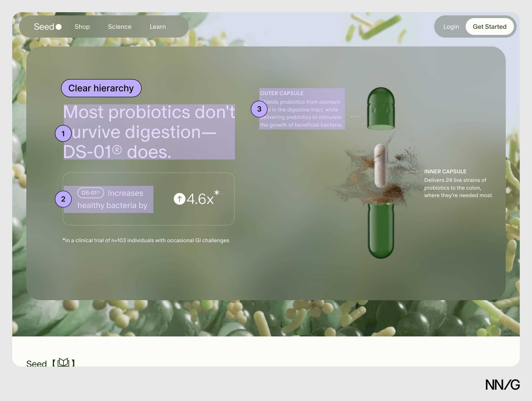Open the Science menu item
This screenshot has height=401, width=532.
click(120, 27)
